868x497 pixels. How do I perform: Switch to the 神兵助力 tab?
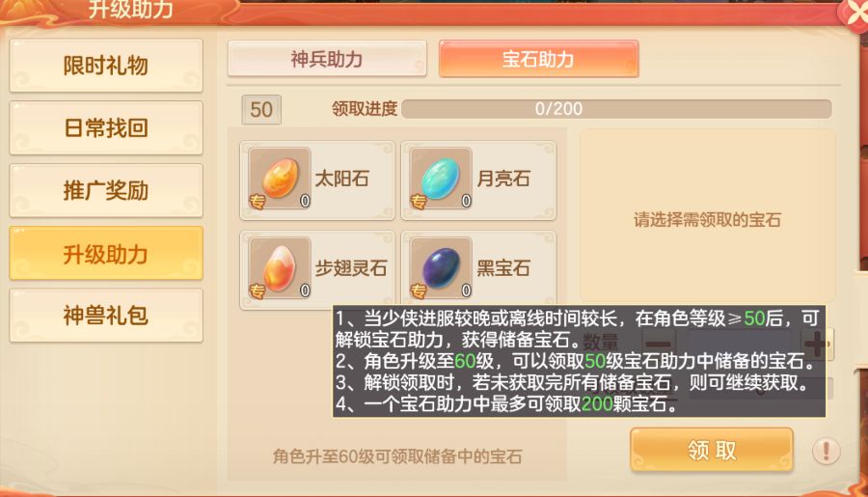coord(327,59)
